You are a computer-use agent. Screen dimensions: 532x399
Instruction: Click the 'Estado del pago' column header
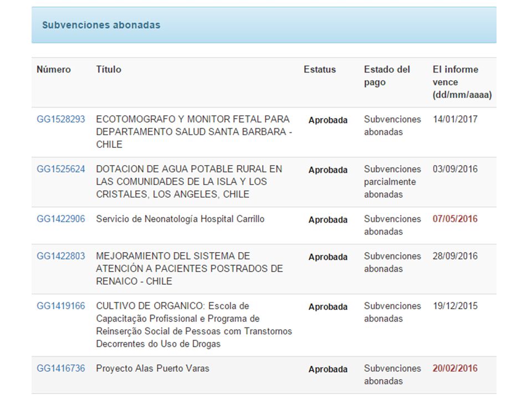387,76
